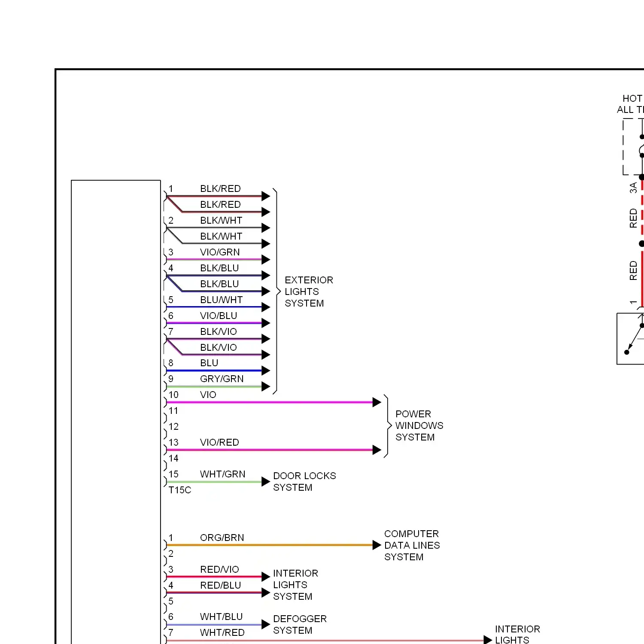Click INTERIOR LIGHTS SYSTEM beside RED/VIO wire
The height and width of the screenshot is (644, 644).
pyautogui.click(x=295, y=585)
